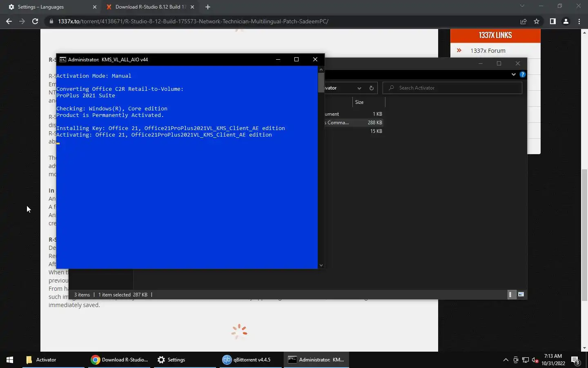Image resolution: width=588 pixels, height=368 pixels.
Task: Sort files by Size column
Action: [368, 102]
